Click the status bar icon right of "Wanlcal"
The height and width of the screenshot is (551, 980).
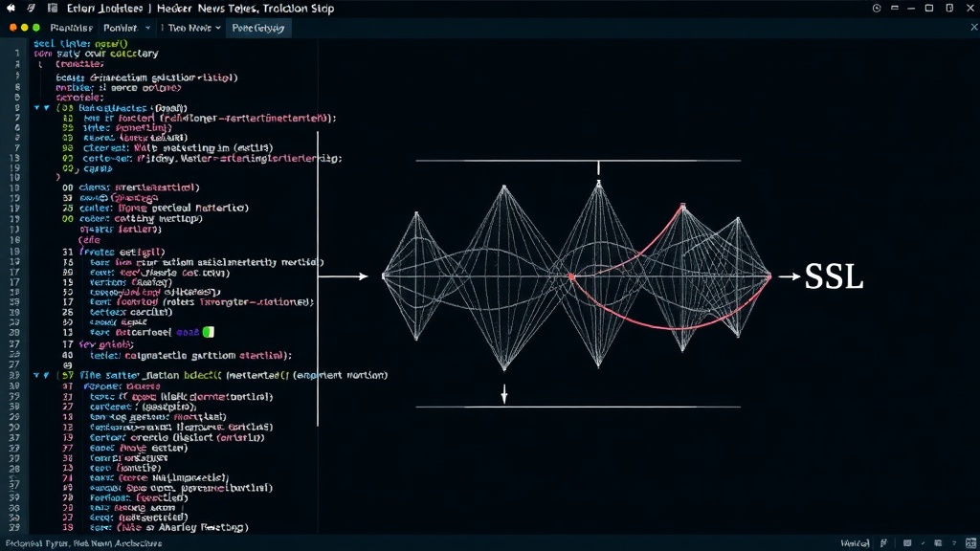pyautogui.click(x=883, y=543)
